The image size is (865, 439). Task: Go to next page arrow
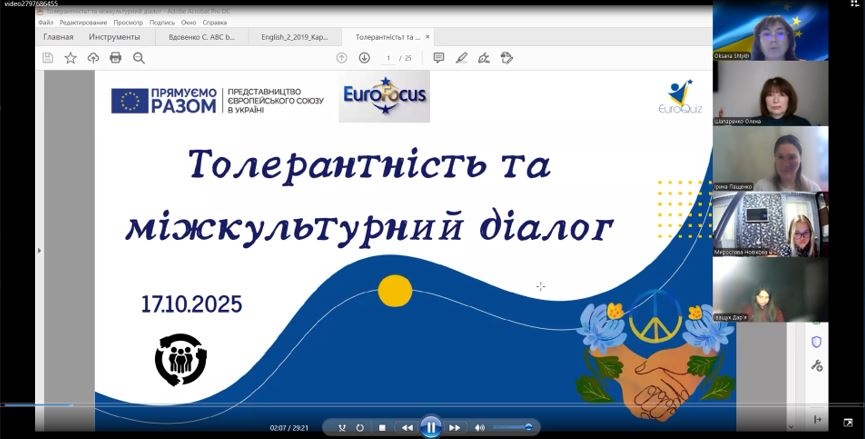pos(364,58)
